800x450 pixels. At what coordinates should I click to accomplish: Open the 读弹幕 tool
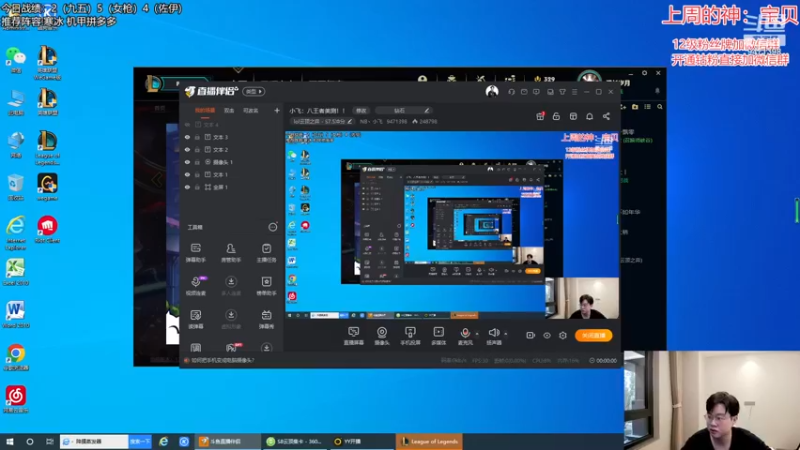(195, 319)
